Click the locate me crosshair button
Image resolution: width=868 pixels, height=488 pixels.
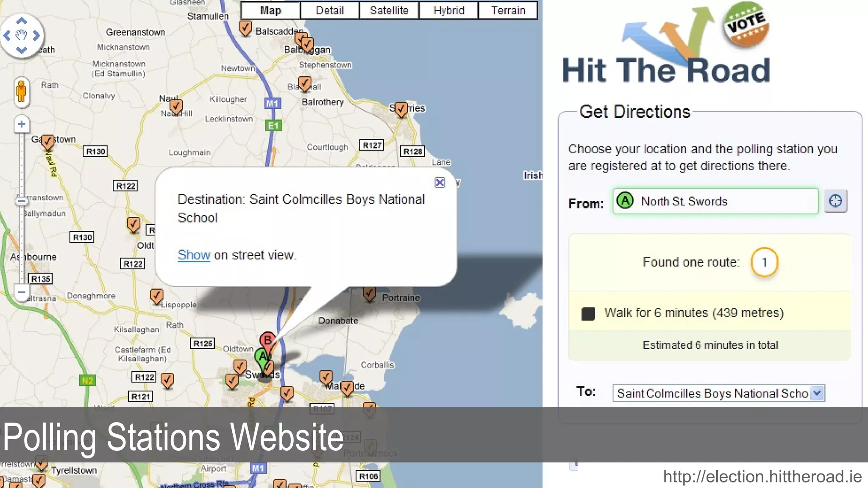point(835,201)
